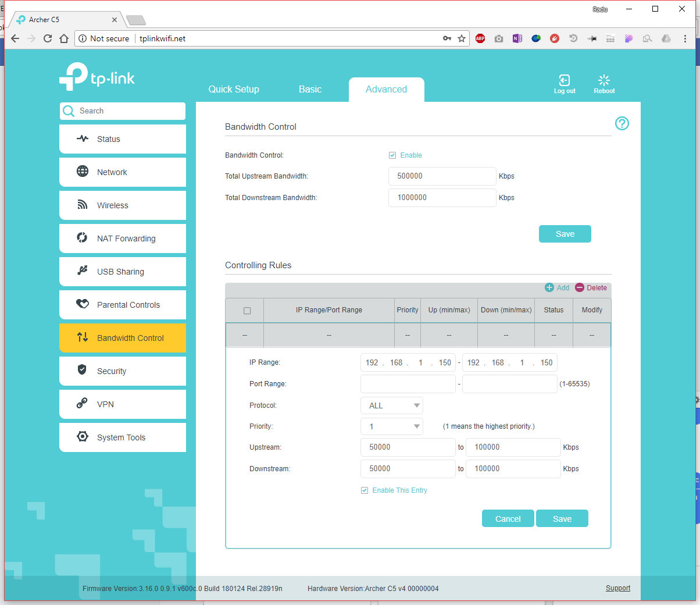This screenshot has width=700, height=605.
Task: Click the Add rule plus icon
Action: point(549,288)
